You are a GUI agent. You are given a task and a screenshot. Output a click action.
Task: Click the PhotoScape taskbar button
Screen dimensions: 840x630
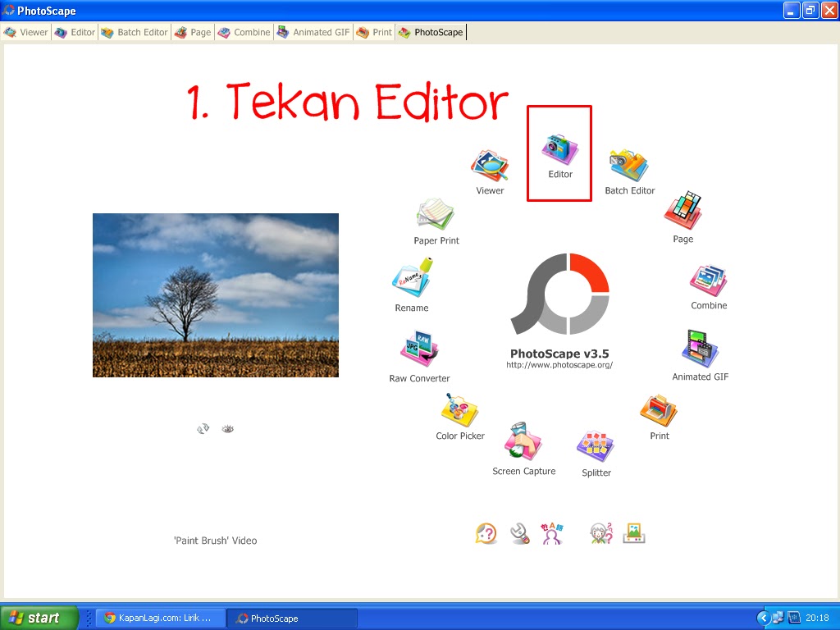[292, 618]
